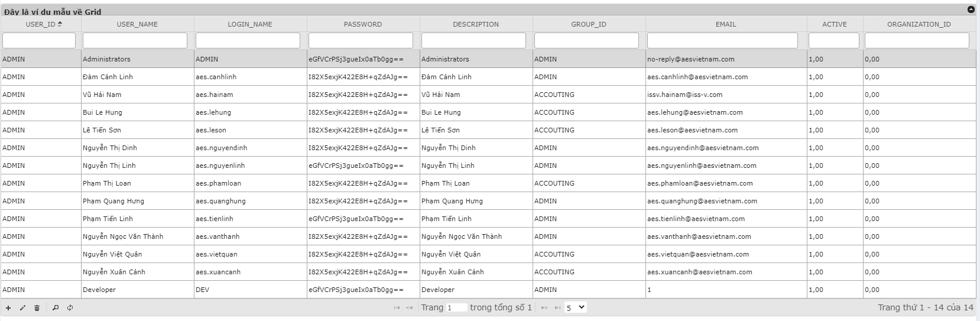Click email aes.phamloan@aesvietnam.com

coord(700,183)
